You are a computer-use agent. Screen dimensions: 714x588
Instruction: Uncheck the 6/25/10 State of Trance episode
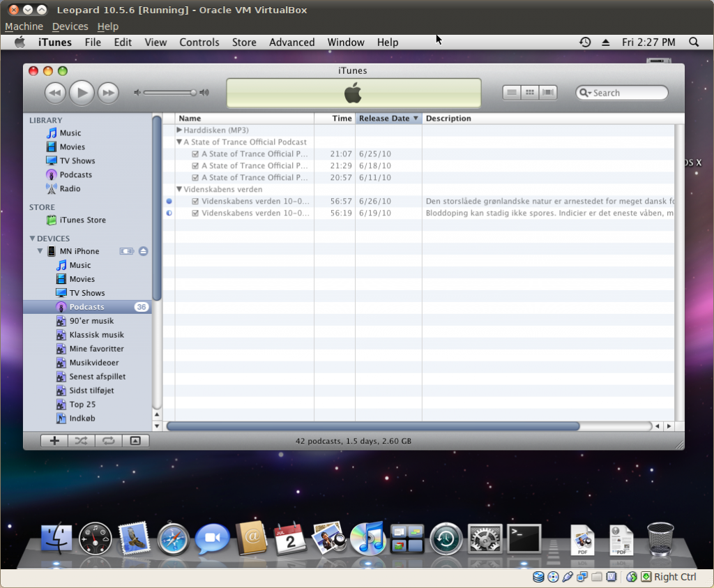(195, 154)
